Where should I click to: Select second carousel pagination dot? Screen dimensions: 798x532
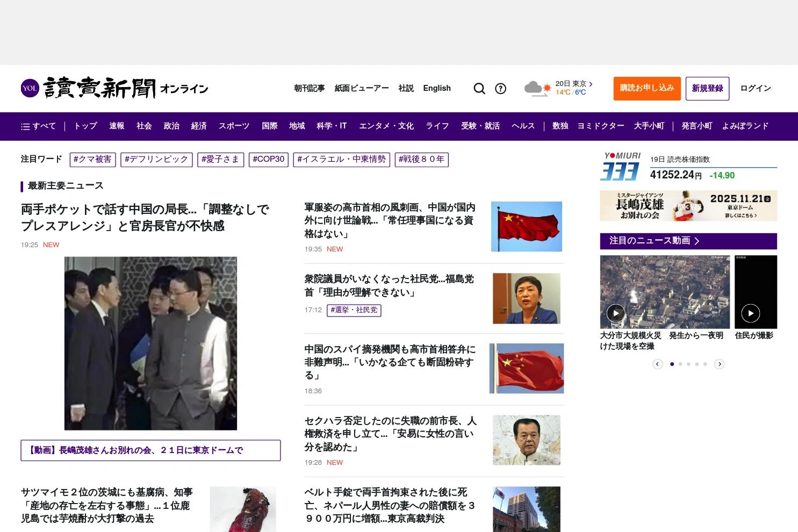680,364
